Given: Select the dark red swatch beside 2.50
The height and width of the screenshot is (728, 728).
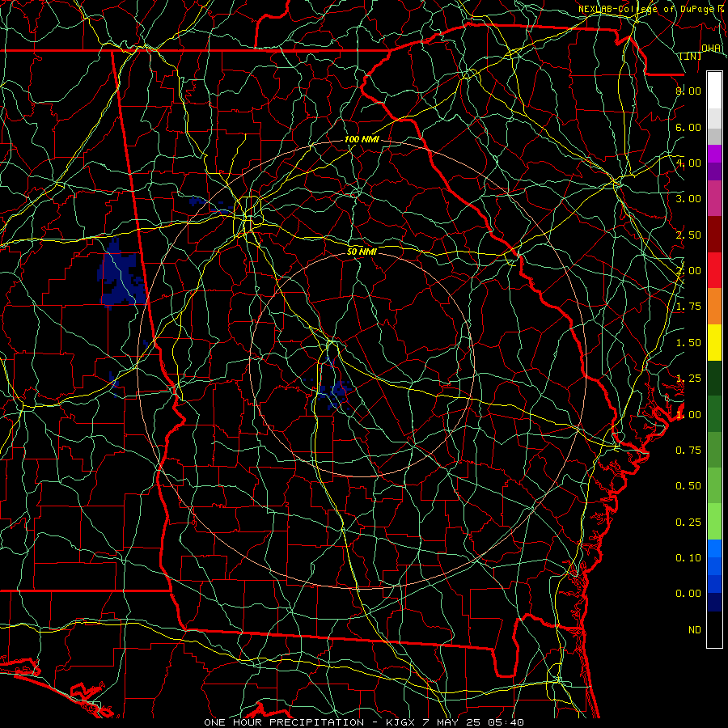Looking at the screenshot, I should [x=714, y=235].
